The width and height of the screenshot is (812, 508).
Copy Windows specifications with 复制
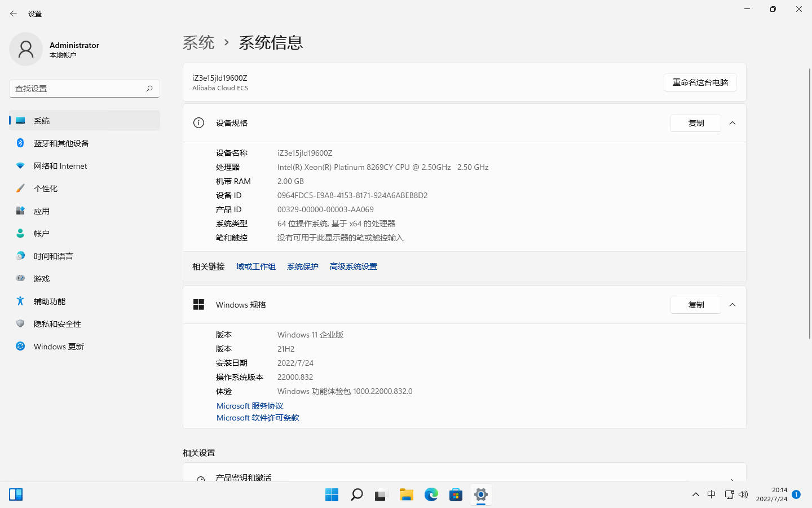(x=696, y=305)
